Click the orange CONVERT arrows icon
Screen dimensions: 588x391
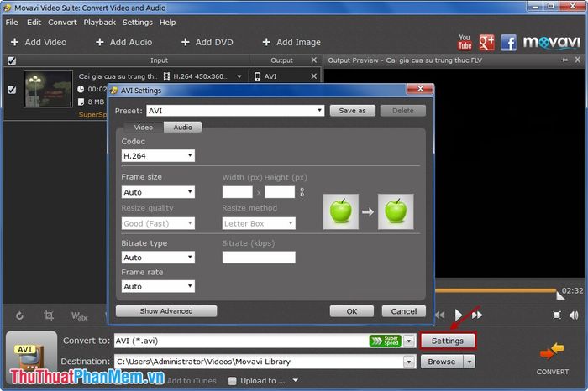(x=552, y=352)
